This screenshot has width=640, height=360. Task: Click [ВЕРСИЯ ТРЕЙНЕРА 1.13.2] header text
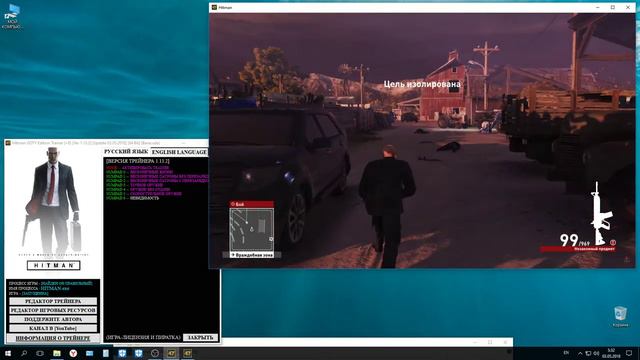click(138, 161)
